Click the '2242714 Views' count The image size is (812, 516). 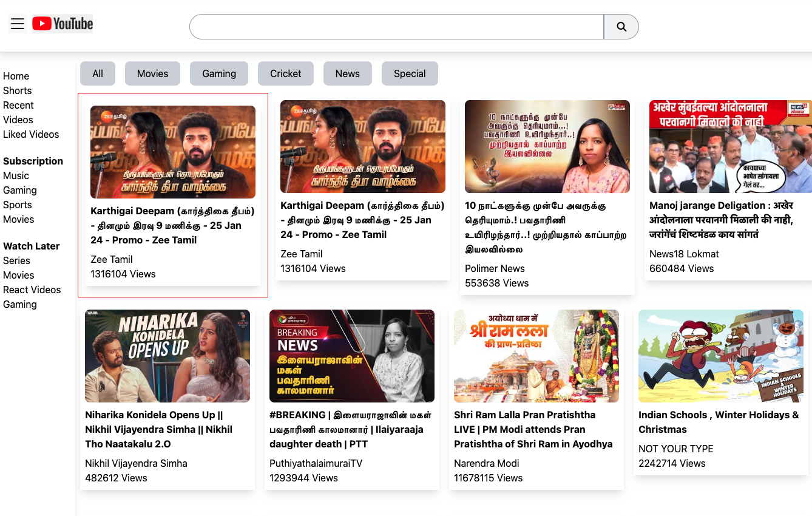pyautogui.click(x=672, y=463)
